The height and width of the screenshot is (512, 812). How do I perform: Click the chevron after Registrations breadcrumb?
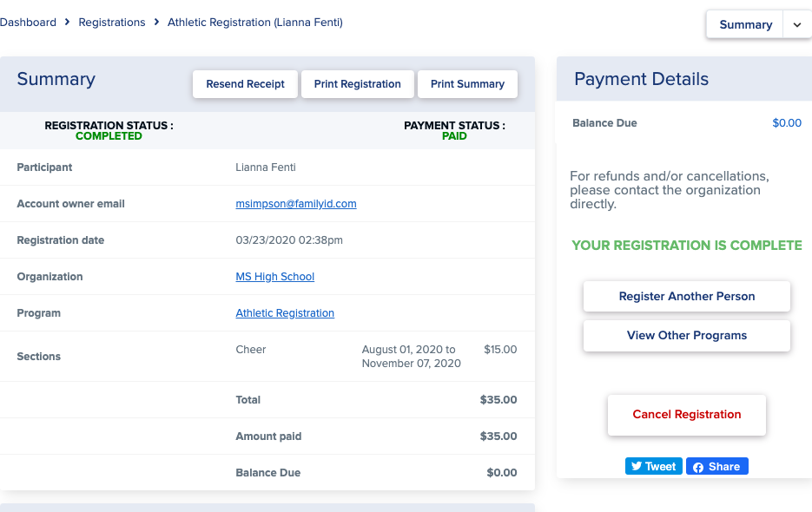[x=156, y=22]
